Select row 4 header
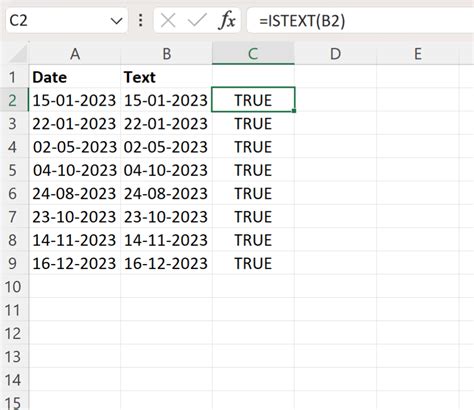 pyautogui.click(x=13, y=147)
